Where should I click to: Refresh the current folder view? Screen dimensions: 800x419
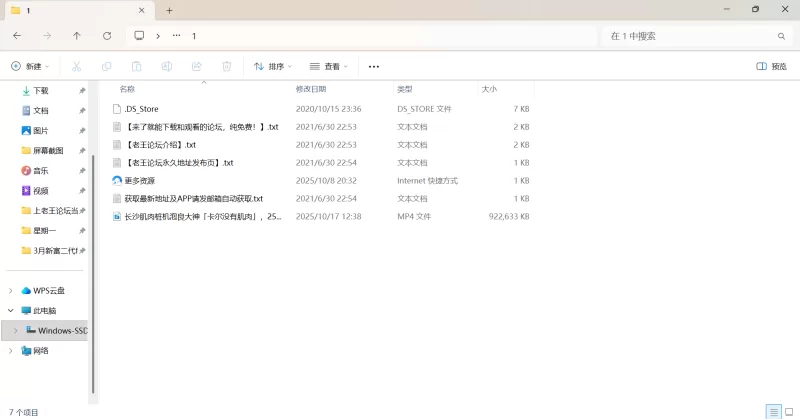point(107,36)
